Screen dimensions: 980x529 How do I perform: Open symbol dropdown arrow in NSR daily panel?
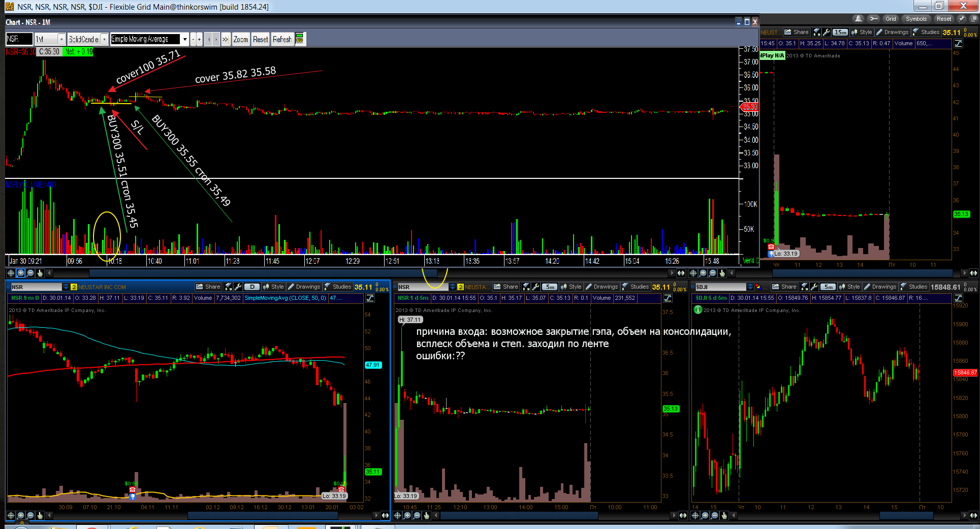point(66,287)
